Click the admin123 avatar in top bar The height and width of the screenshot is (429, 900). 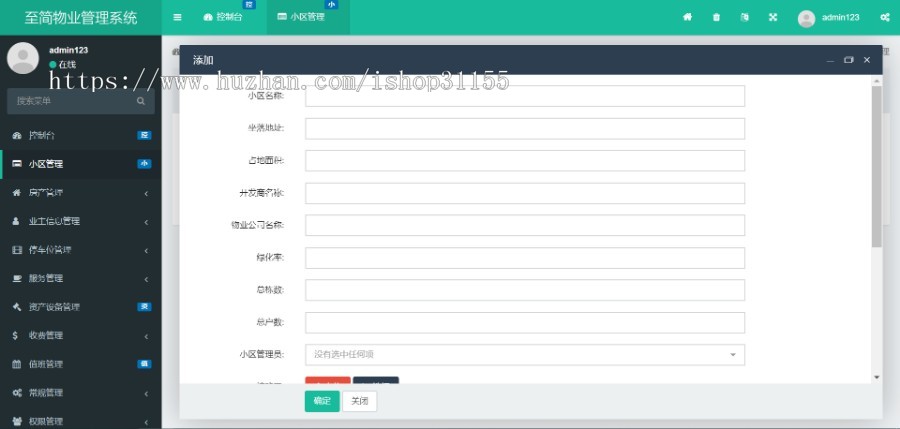coord(806,18)
